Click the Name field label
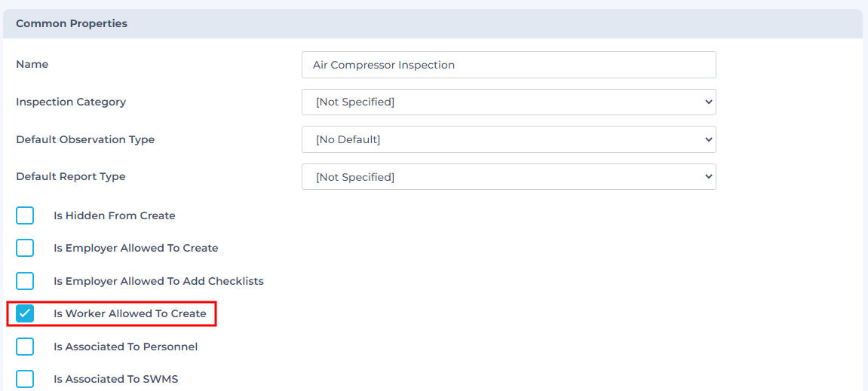 tap(32, 64)
